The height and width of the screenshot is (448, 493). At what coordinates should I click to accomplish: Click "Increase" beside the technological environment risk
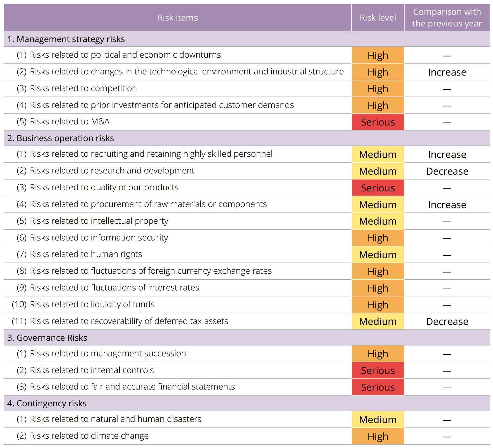tap(447, 72)
